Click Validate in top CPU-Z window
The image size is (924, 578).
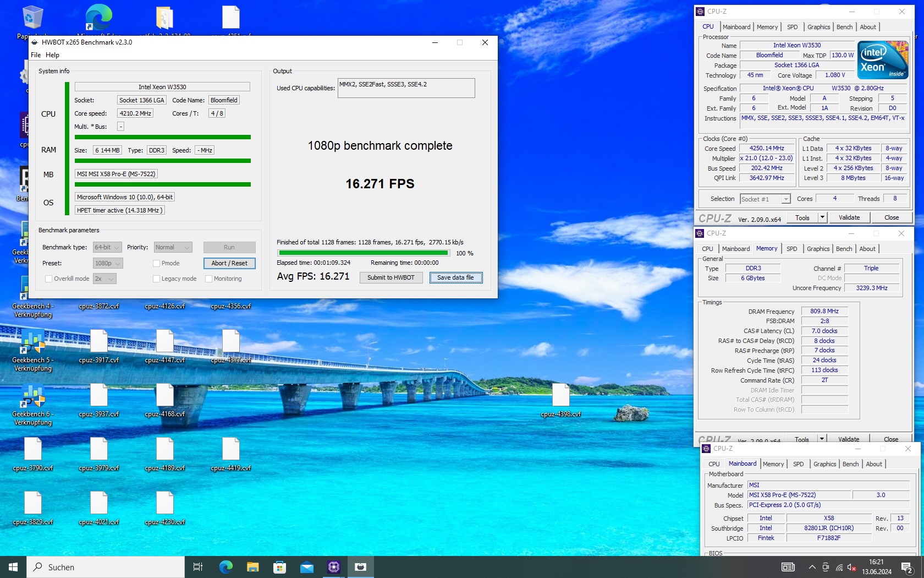[849, 217]
